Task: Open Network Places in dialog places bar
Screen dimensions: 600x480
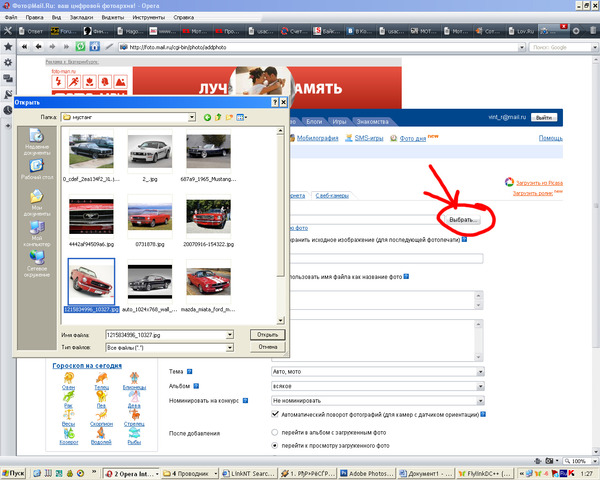Action: click(x=37, y=264)
